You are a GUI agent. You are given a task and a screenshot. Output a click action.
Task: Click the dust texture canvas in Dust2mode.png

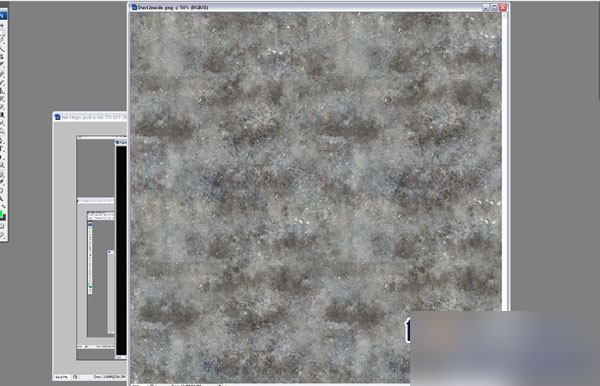[316, 197]
